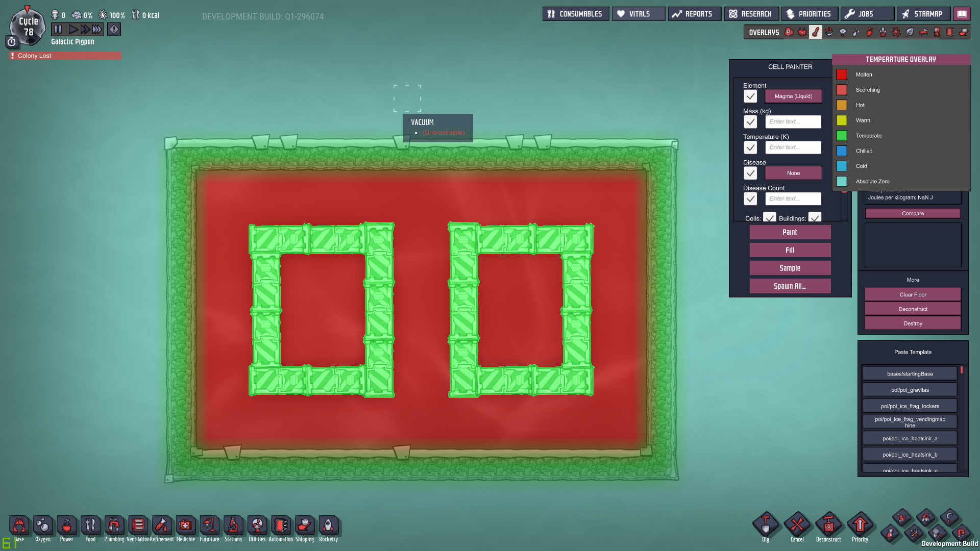Toggle the Disease Count checkbox
980x551 pixels.
[750, 199]
